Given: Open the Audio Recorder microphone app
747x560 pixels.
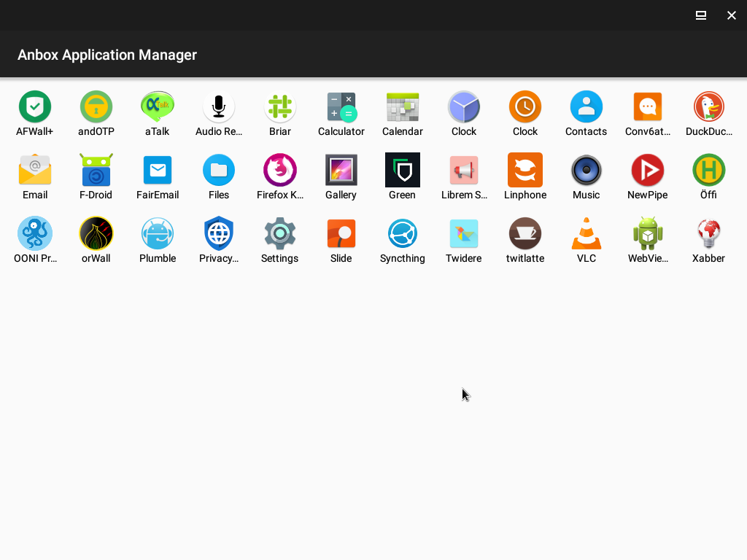Looking at the screenshot, I should (219, 107).
